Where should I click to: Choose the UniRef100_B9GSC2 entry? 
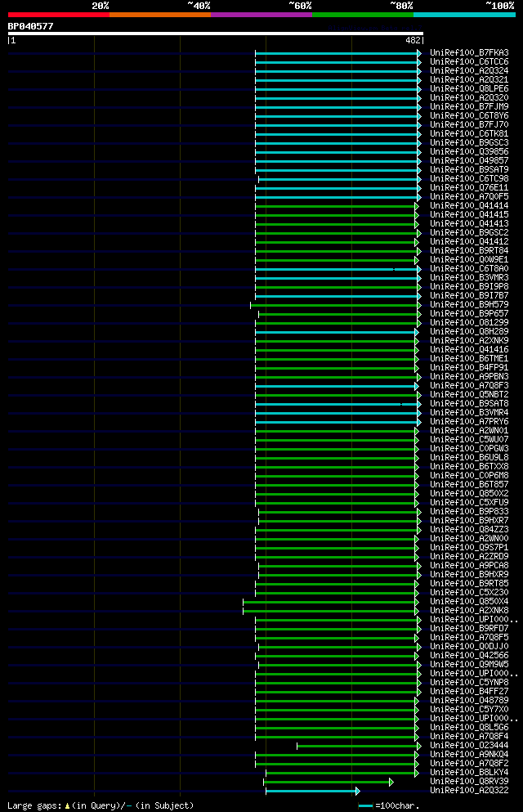point(469,232)
